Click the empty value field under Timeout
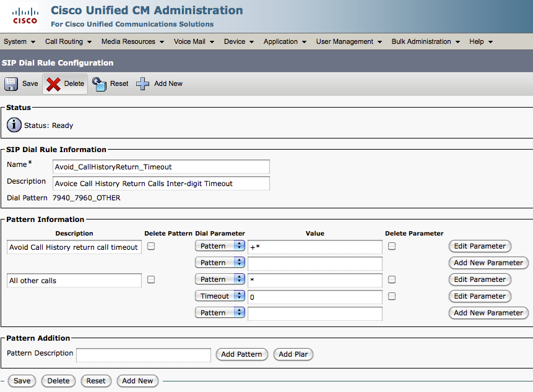533x392 pixels. point(315,313)
